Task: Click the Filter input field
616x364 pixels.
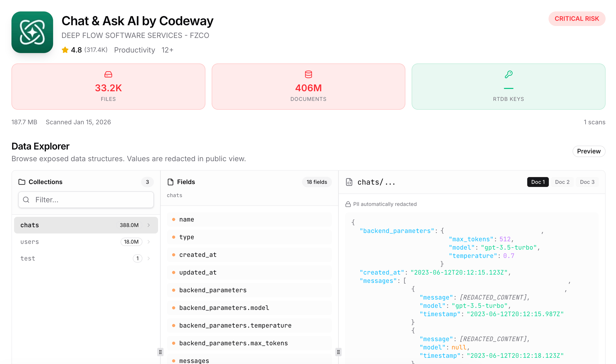Action: [x=91, y=200]
